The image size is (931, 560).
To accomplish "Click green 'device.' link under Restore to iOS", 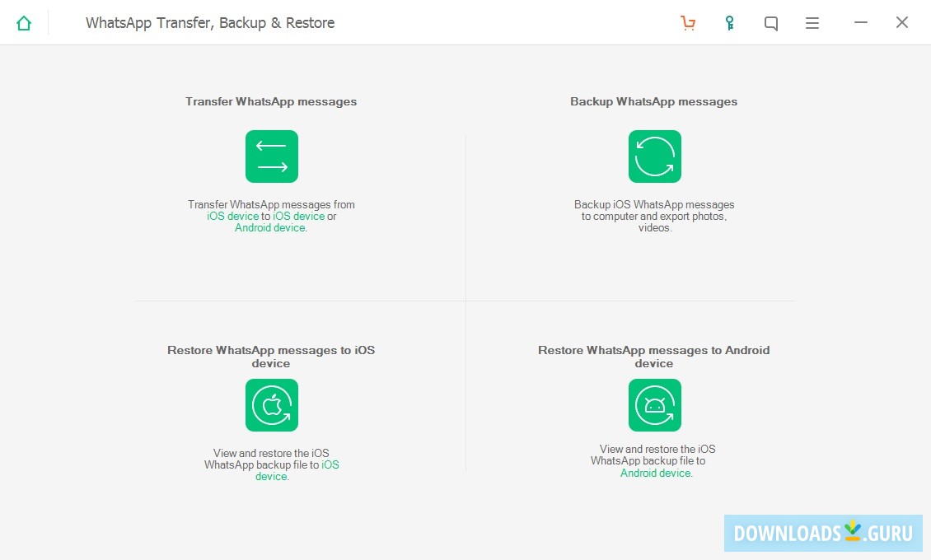I will pyautogui.click(x=272, y=476).
